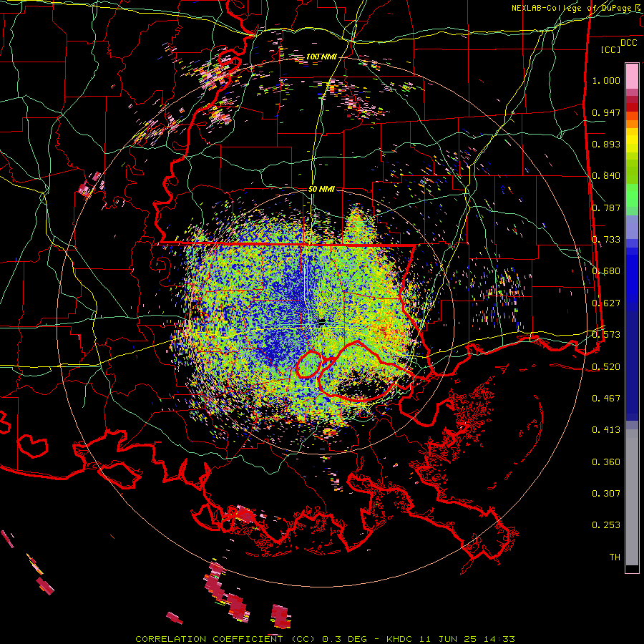Click the 0.787 value on the color scale

pyautogui.click(x=606, y=208)
